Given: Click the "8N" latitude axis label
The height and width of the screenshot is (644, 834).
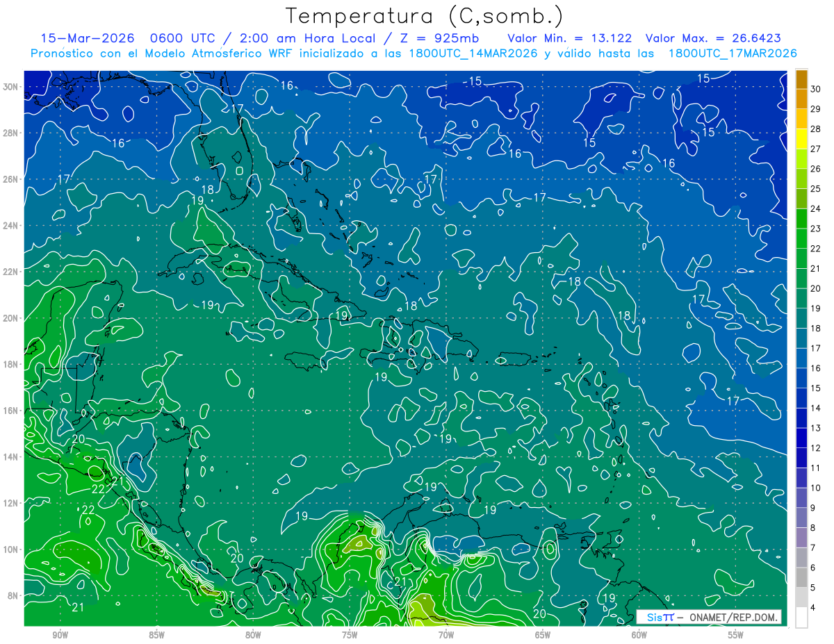Looking at the screenshot, I should 13,595.
